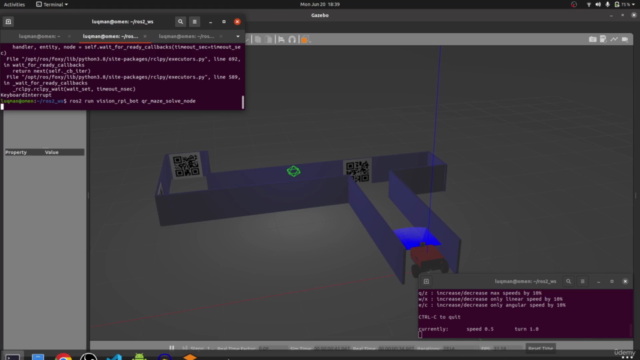Open GitHub Desktop icon in dock
This screenshot has height=360, width=640.
pos(89,357)
